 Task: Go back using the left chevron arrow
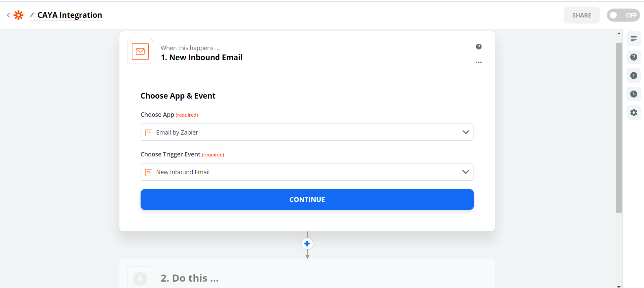[x=8, y=15]
